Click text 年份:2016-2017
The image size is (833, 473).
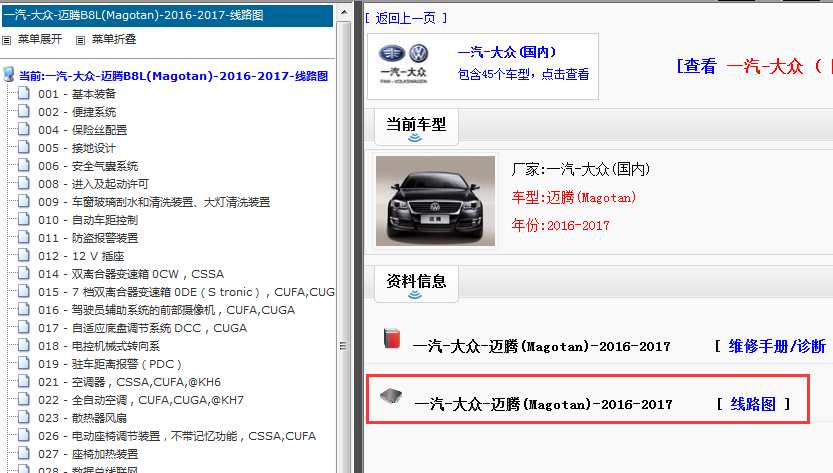click(560, 225)
